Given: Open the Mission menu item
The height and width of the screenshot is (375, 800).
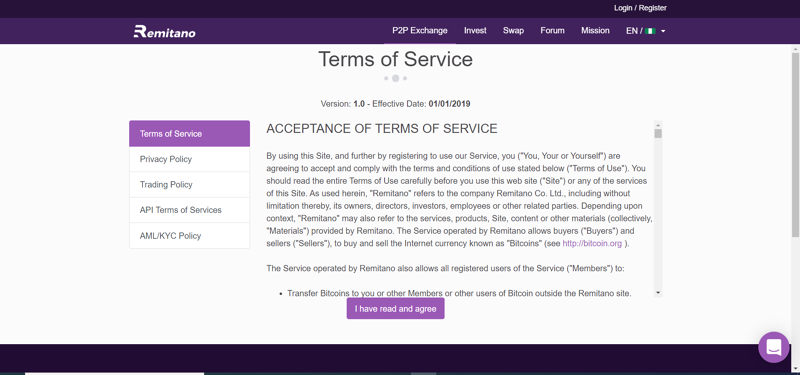Looking at the screenshot, I should click(x=595, y=31).
